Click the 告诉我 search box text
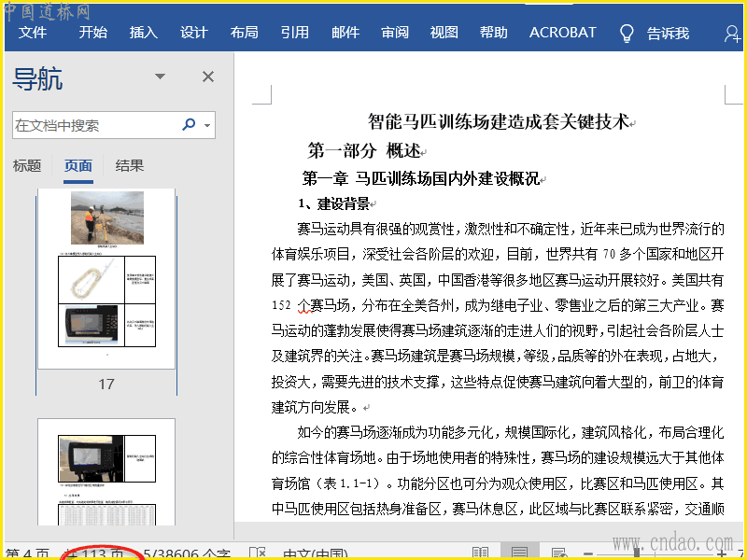The image size is (747, 560). 668,33
